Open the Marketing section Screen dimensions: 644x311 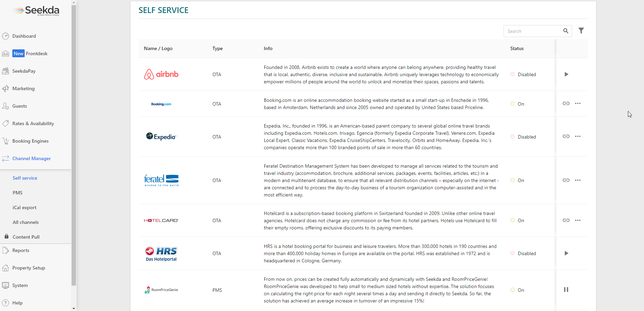coord(23,88)
